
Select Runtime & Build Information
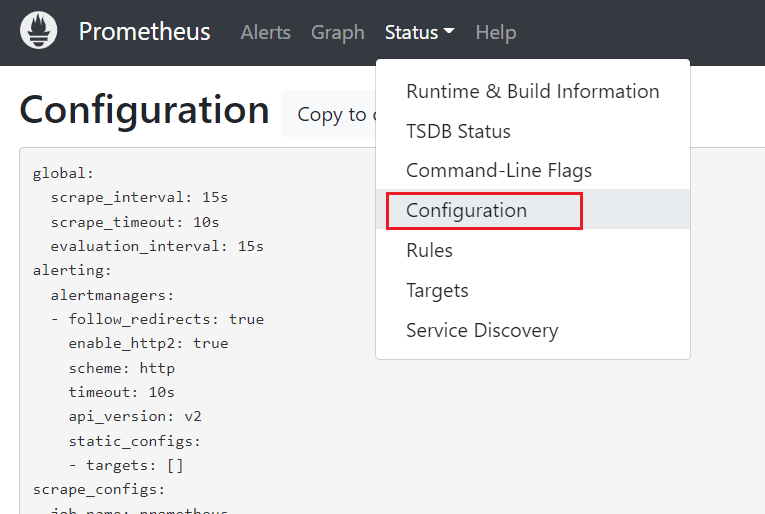click(x=532, y=91)
